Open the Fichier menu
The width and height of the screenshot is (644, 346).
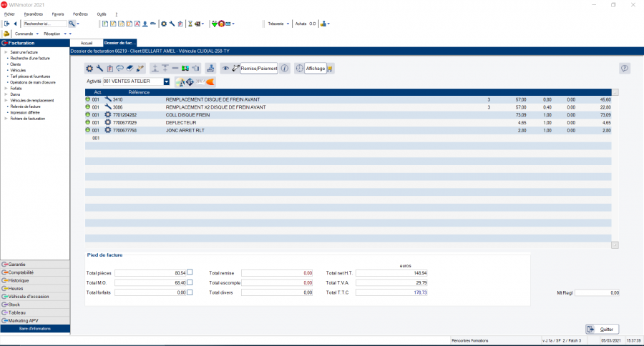point(9,14)
